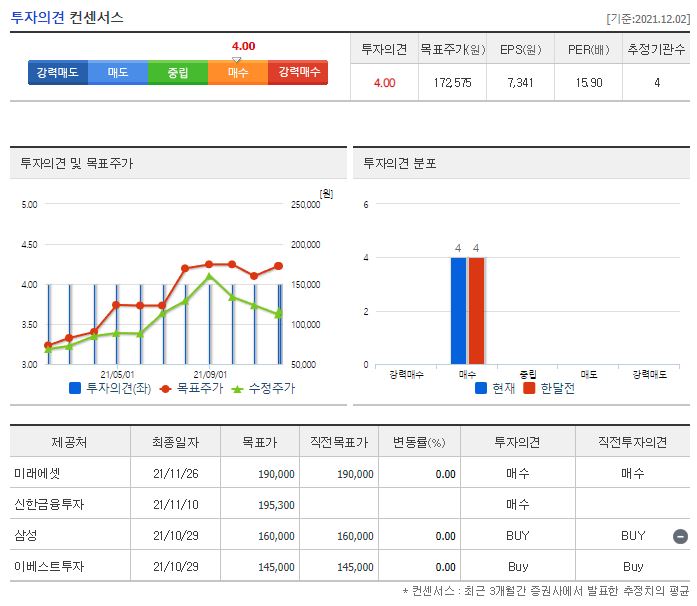Click the red 한달전 legend square
This screenshot has height=606, width=697.
(529, 388)
